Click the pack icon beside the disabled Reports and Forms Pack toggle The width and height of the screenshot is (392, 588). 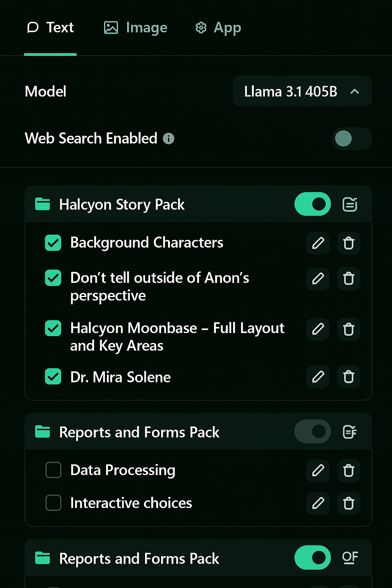[x=350, y=432]
